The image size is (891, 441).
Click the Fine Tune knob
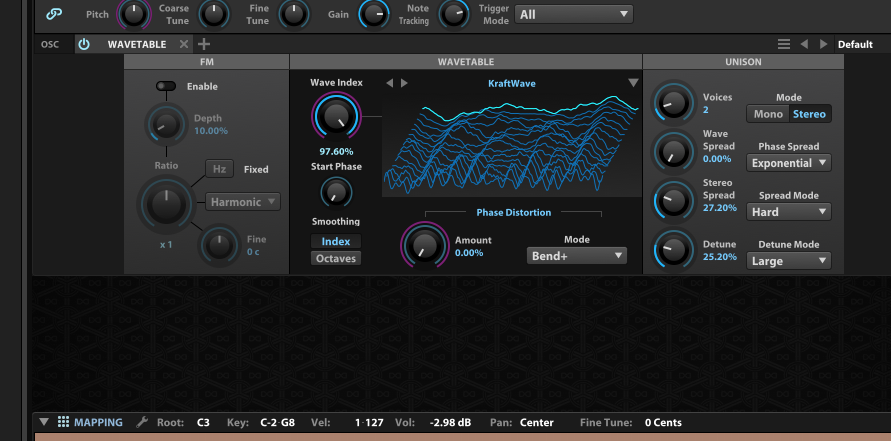pos(294,14)
